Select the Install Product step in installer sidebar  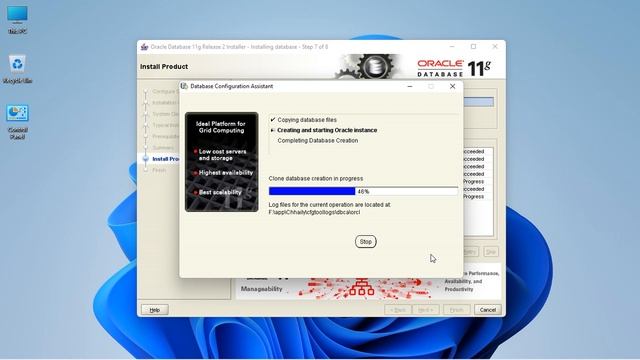(x=165, y=159)
